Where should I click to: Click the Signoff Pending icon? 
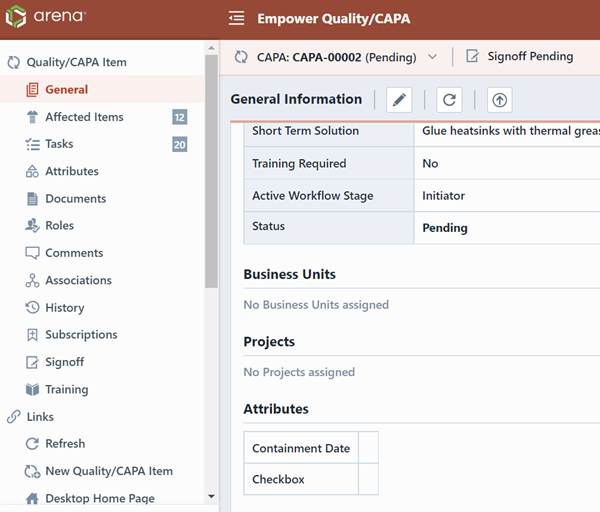coord(472,56)
